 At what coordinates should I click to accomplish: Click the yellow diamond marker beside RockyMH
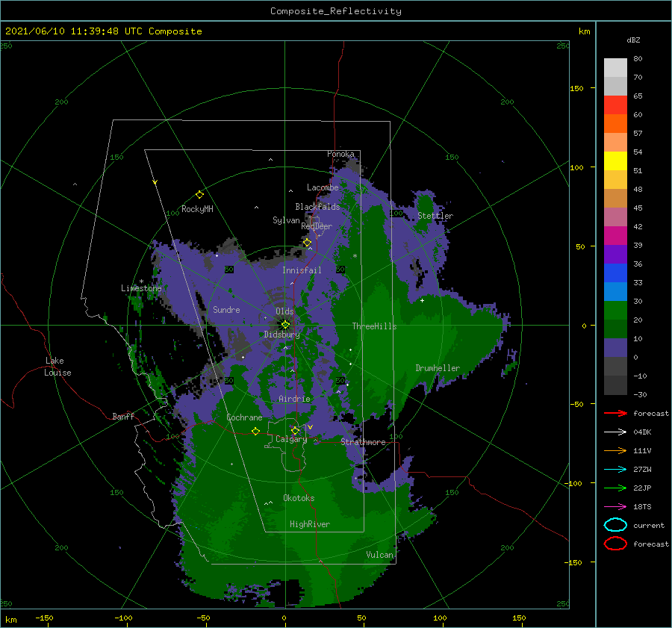point(199,195)
